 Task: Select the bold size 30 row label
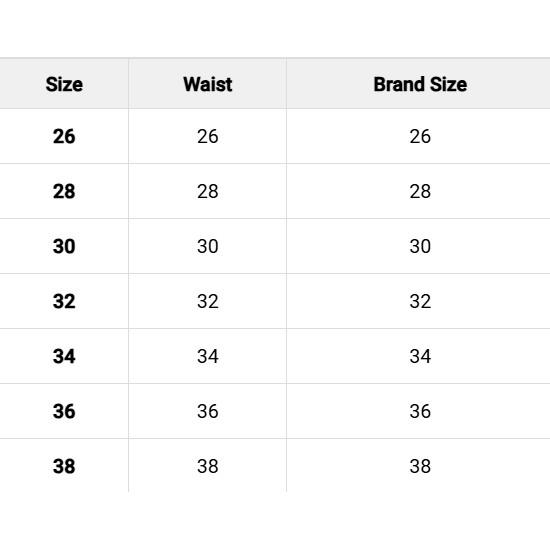pyautogui.click(x=64, y=246)
